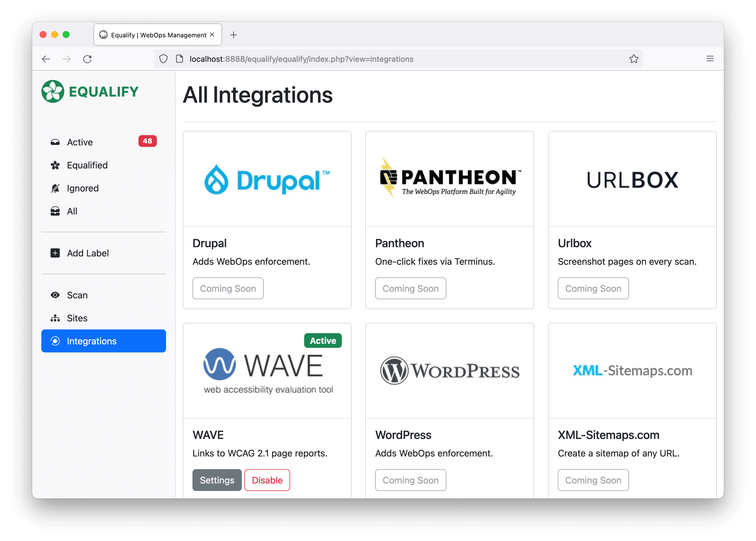Open the Equalified alerts view

[x=103, y=165]
